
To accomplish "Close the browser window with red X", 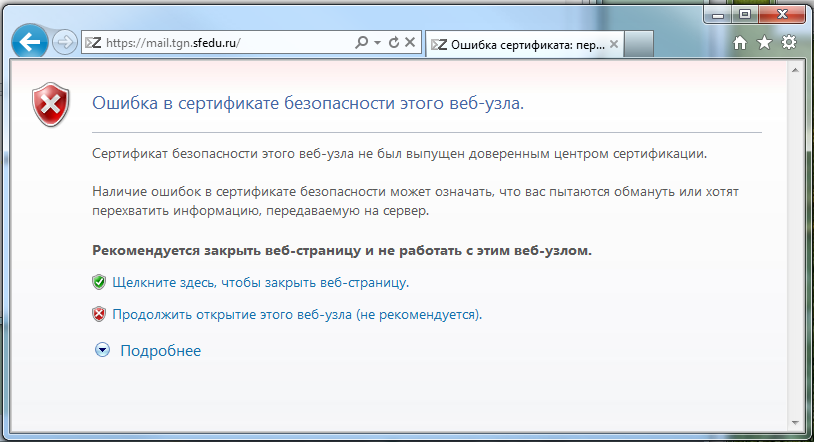I will [x=782, y=15].
